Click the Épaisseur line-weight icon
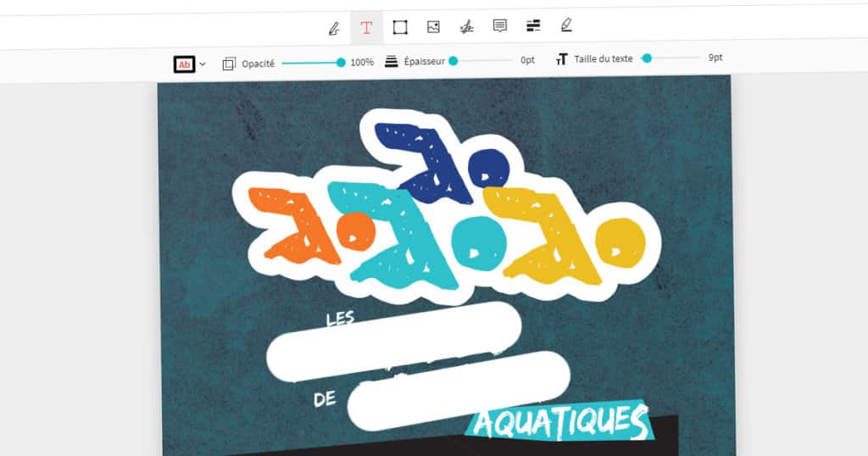Viewport: 868px width, 456px height. click(392, 61)
